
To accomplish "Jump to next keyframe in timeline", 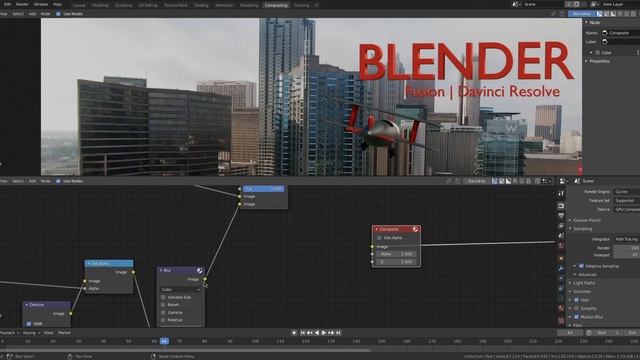I will 331,333.
